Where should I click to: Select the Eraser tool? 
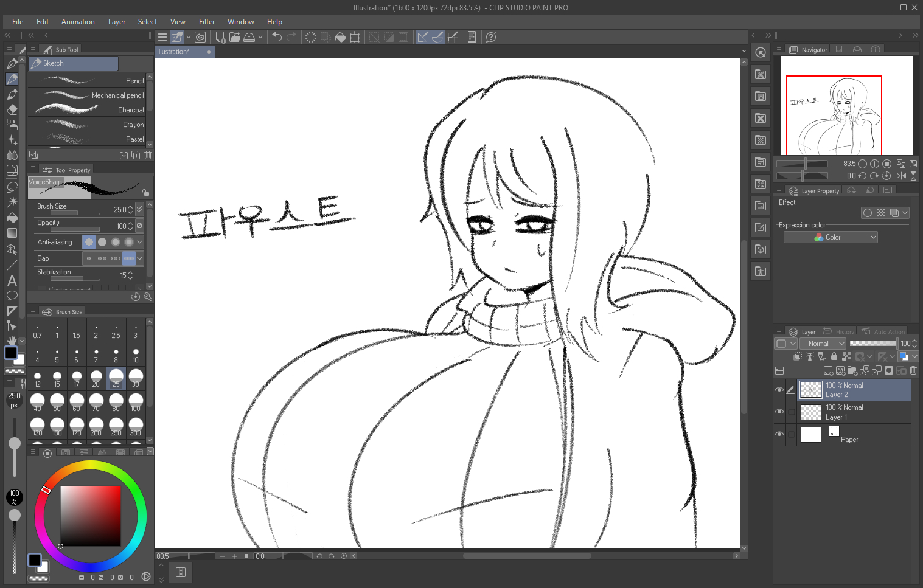12,110
